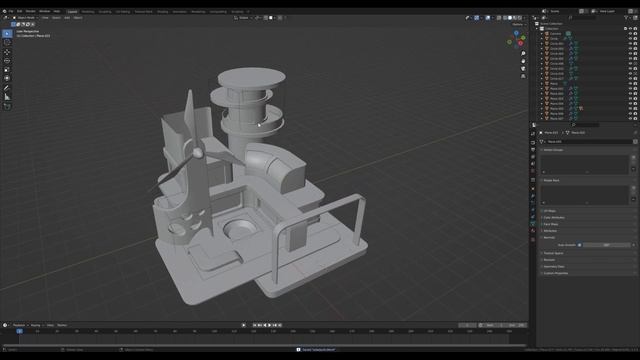
Task: Click the mesh data name field
Action: pyautogui.click(x=590, y=142)
